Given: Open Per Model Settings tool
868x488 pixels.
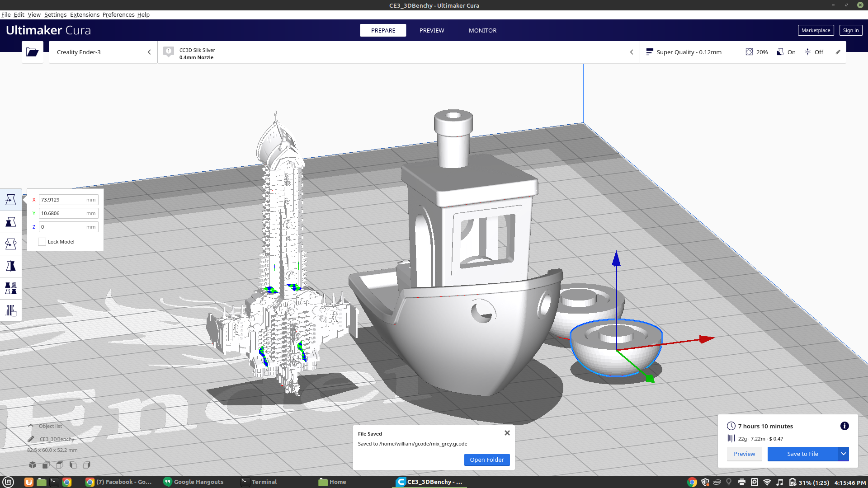Looking at the screenshot, I should (x=11, y=288).
